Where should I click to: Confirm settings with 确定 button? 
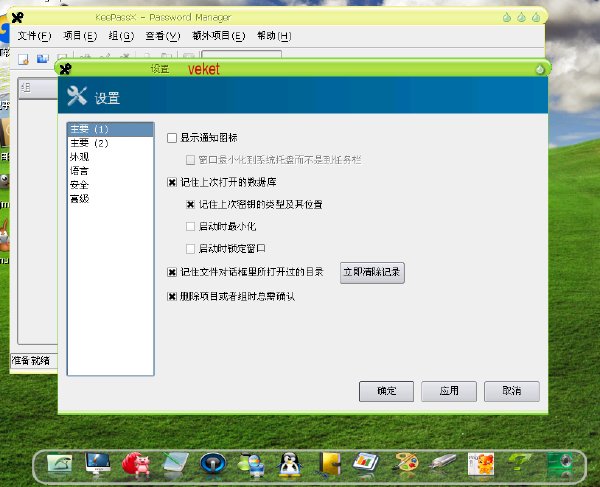(x=386, y=391)
